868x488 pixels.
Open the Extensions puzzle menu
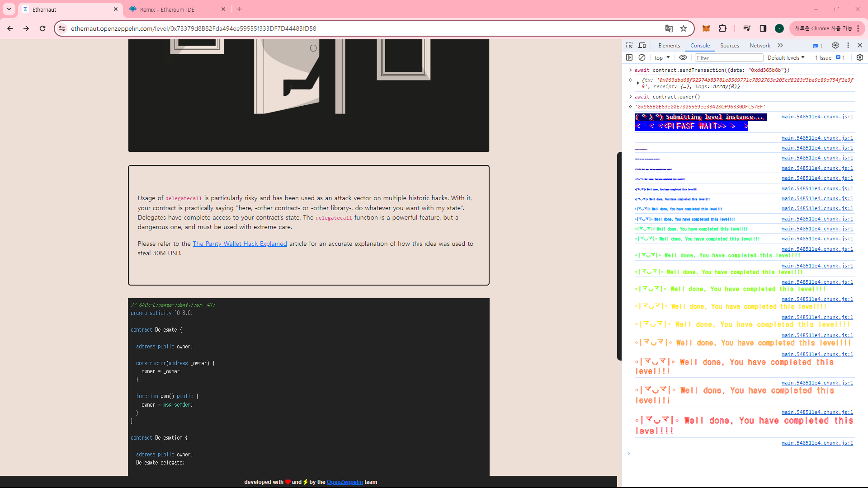pyautogui.click(x=723, y=28)
